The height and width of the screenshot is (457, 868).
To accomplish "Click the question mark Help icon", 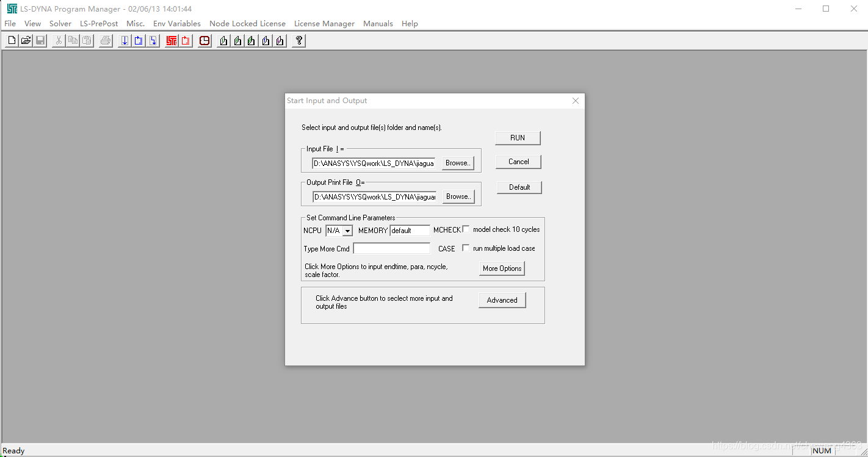I will [298, 41].
